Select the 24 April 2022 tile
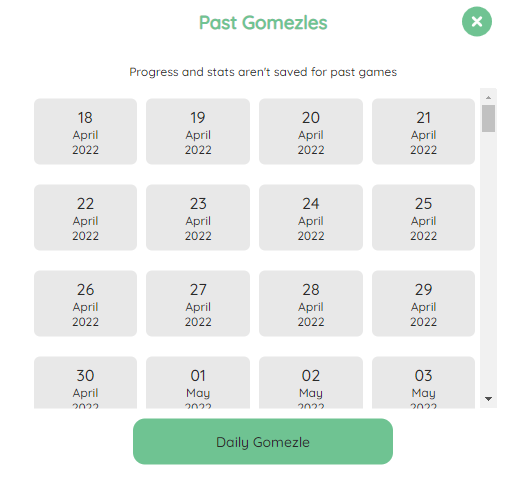Image resolution: width=531 pixels, height=485 pixels. pyautogui.click(x=311, y=217)
